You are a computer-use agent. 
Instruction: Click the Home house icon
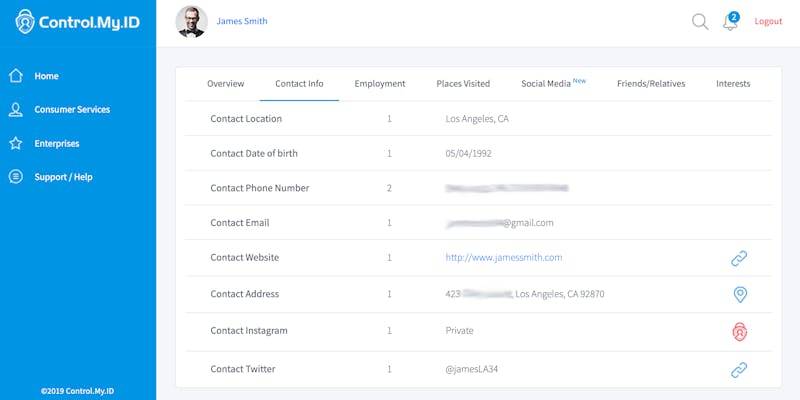[x=16, y=76]
